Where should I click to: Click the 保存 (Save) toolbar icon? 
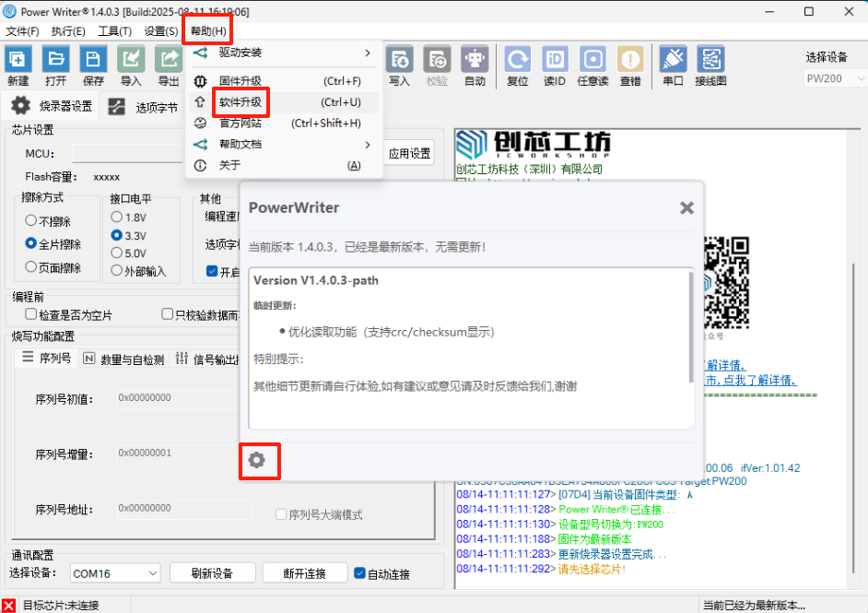pyautogui.click(x=93, y=59)
